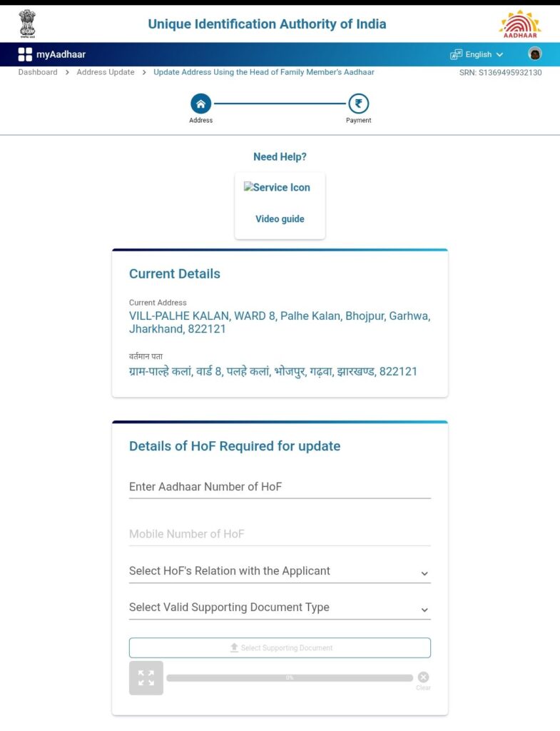Click the Aadhaar logo
Image resolution: width=560 pixels, height=731 pixels.
click(x=519, y=24)
